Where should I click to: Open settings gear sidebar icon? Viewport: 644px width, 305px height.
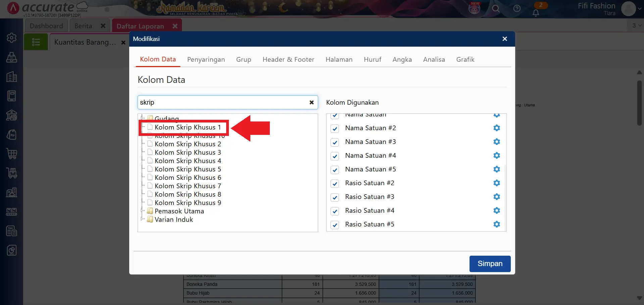coord(12,38)
